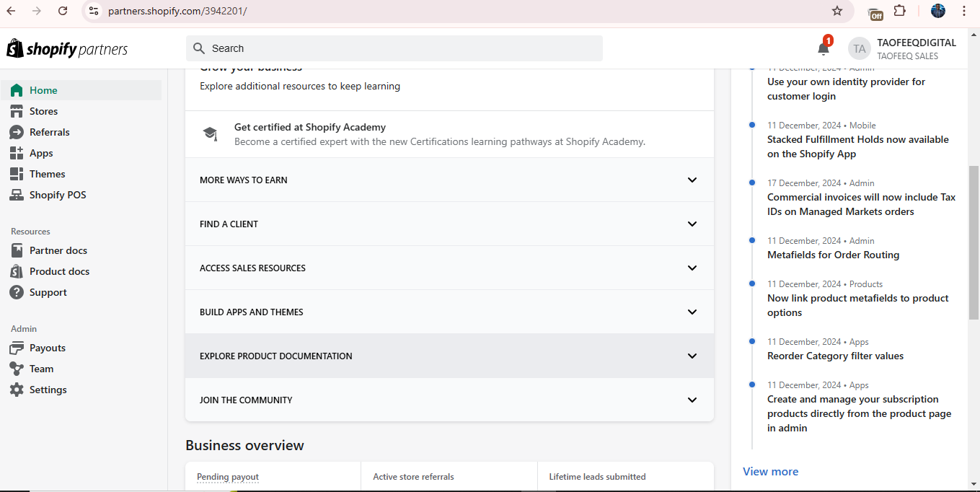Expand EXPLORE PRODUCT DOCUMENTATION section
This screenshot has width=980, height=492.
449,356
